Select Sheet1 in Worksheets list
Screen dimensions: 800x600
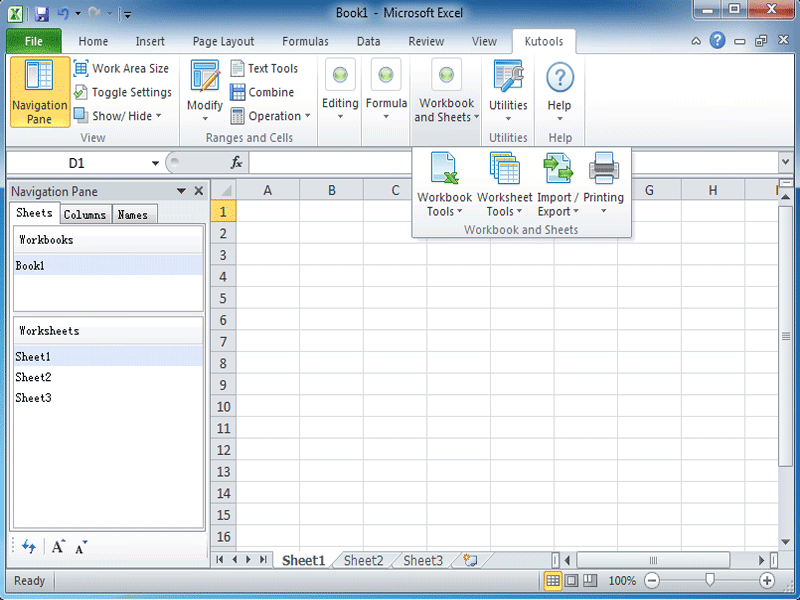108,357
